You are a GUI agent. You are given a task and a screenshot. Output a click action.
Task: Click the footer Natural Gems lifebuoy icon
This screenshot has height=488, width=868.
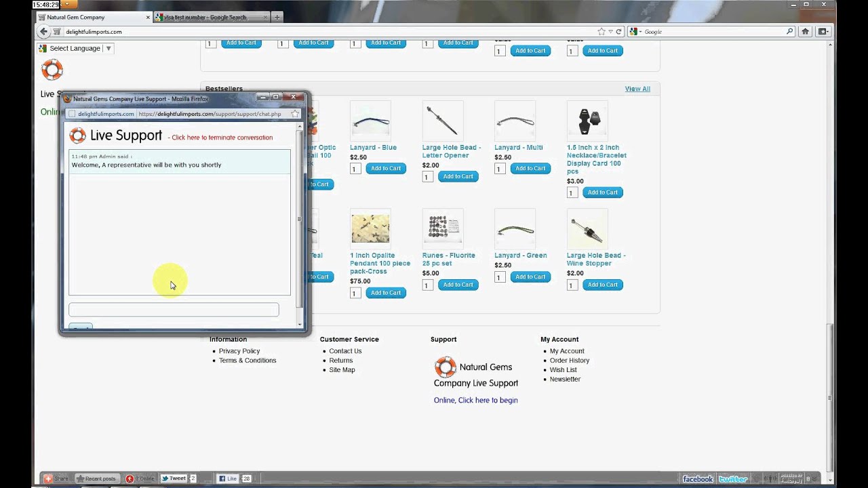point(446,367)
